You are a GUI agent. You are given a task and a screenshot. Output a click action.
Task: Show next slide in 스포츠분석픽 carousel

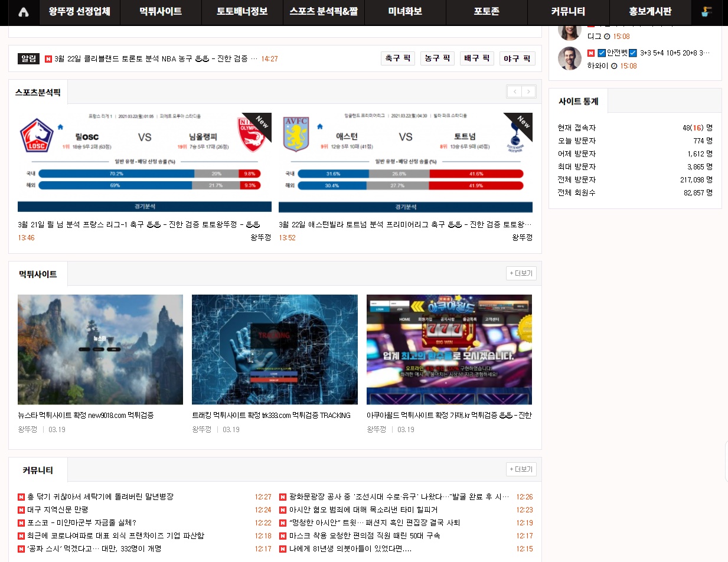tap(529, 92)
